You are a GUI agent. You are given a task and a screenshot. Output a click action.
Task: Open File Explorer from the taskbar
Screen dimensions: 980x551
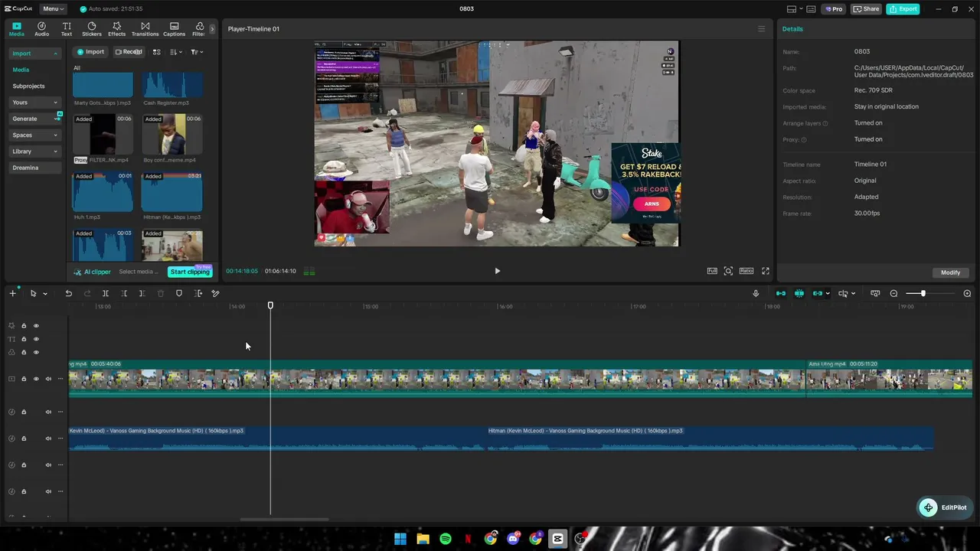[423, 539]
